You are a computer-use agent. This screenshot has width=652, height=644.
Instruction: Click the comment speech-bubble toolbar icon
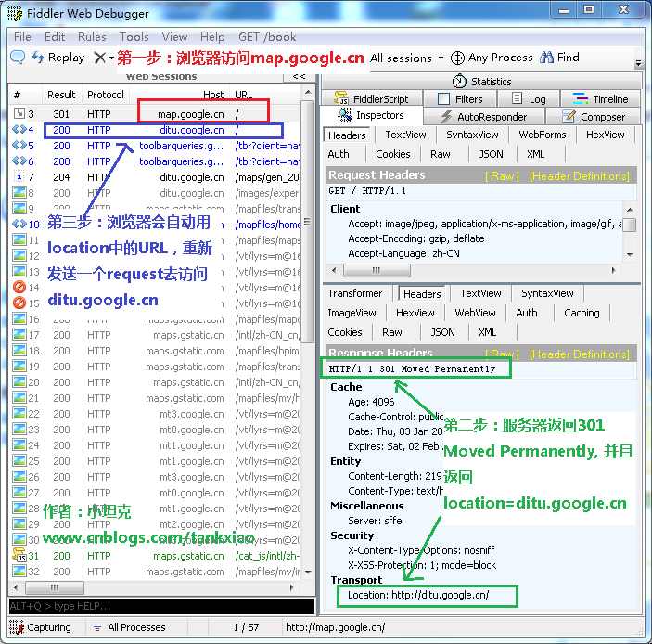coord(18,57)
